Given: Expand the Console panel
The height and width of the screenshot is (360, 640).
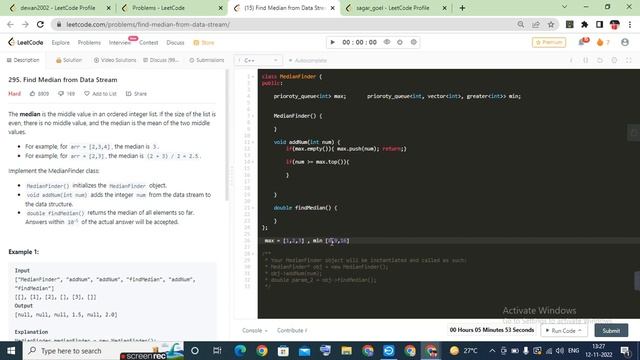Looking at the screenshot, I should 255,330.
